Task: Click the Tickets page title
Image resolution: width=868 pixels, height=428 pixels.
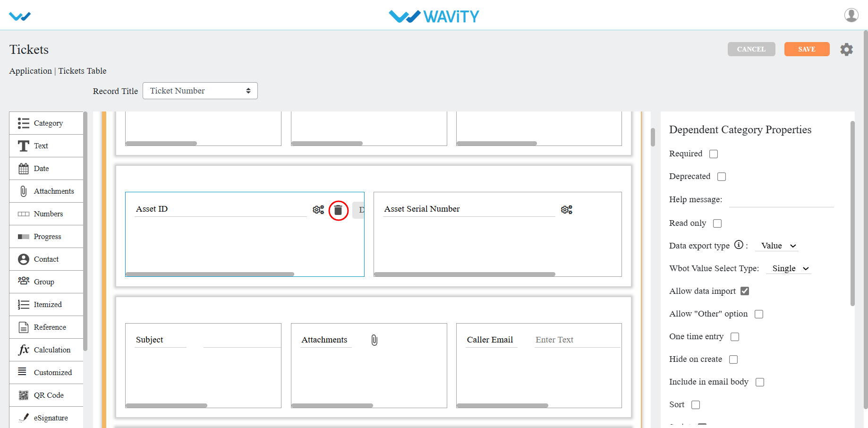Action: point(29,50)
